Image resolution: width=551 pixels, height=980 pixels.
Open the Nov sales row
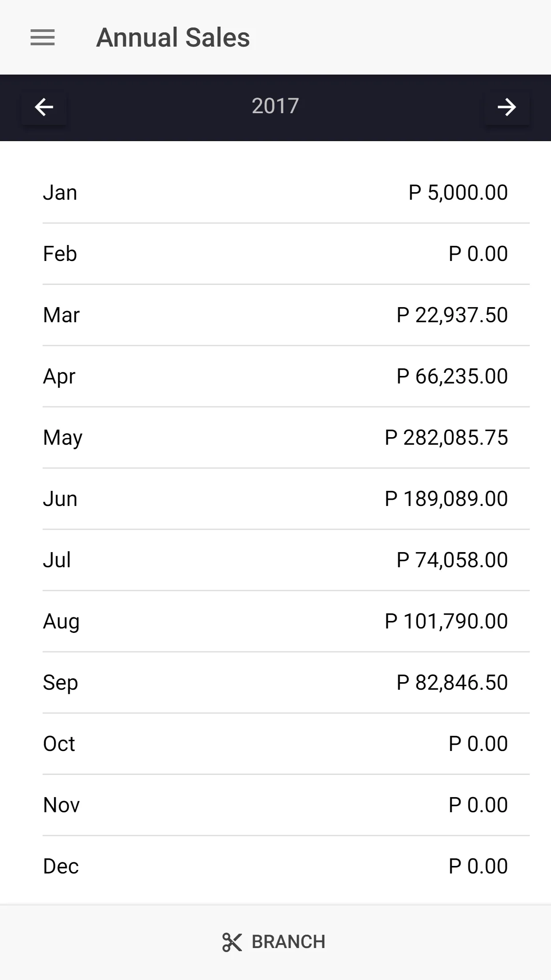tap(275, 805)
